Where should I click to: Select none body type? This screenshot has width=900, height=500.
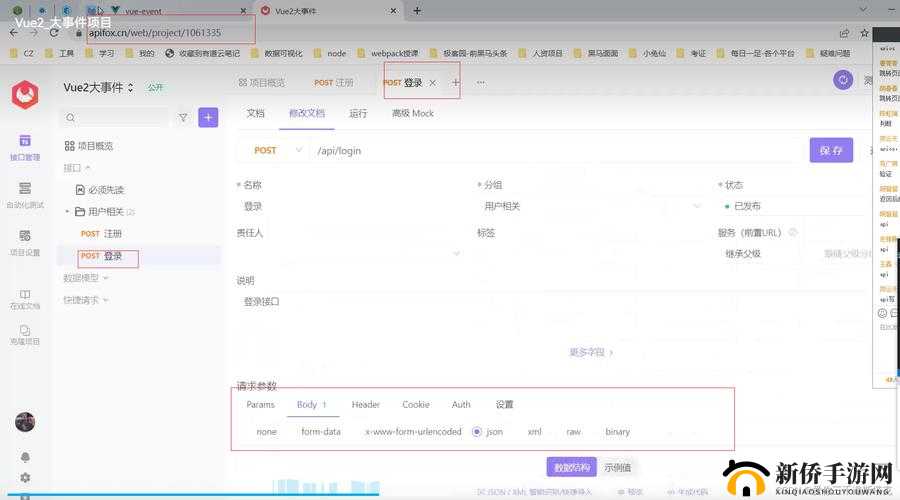(266, 432)
